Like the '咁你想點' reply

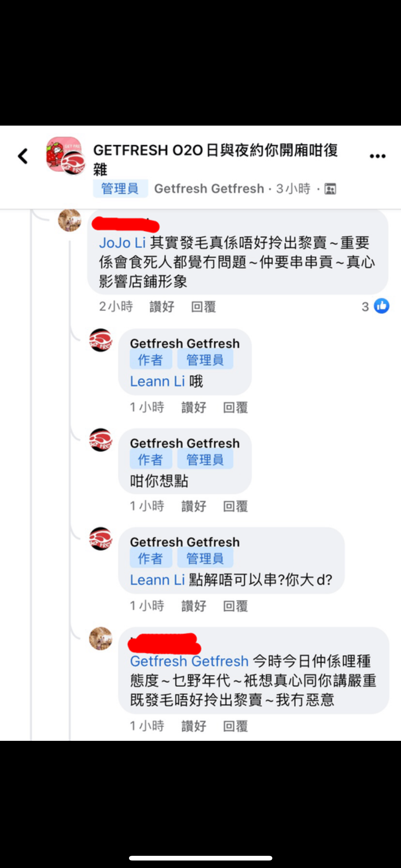pyautogui.click(x=194, y=506)
